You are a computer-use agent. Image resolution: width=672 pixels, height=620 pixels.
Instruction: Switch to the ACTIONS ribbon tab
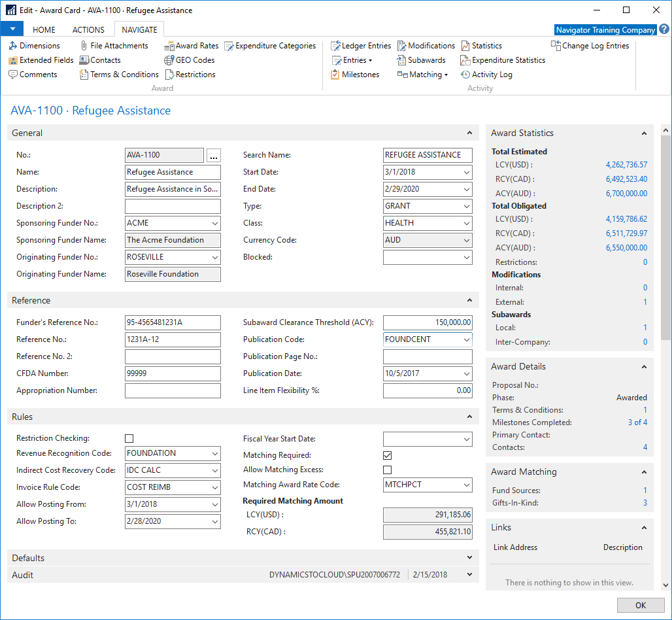pos(88,29)
